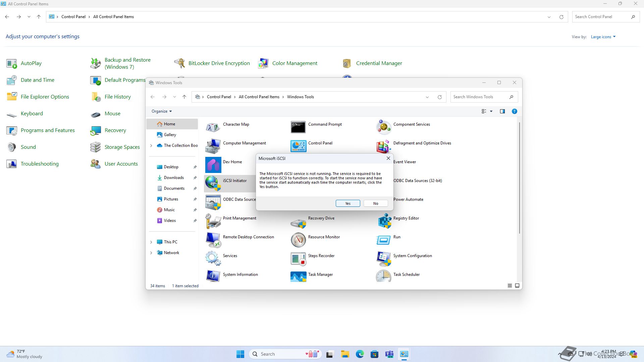This screenshot has height=362, width=644.
Task: Launch Steps Recorder icon
Action: pyautogui.click(x=298, y=258)
